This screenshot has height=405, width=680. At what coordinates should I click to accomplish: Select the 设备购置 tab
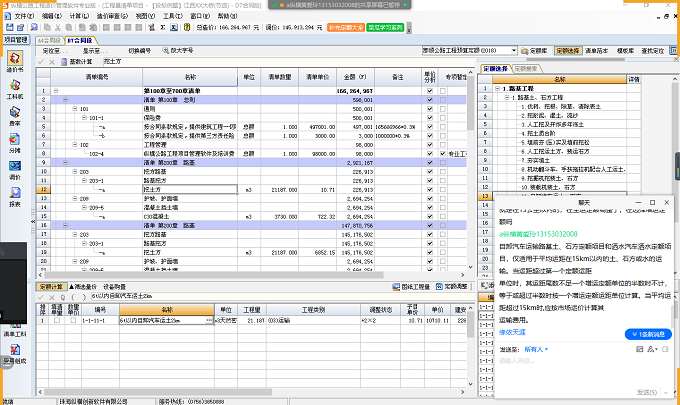click(114, 287)
